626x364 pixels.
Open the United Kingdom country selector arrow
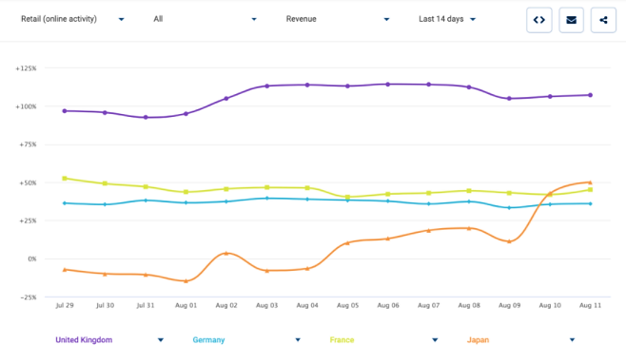tap(161, 340)
